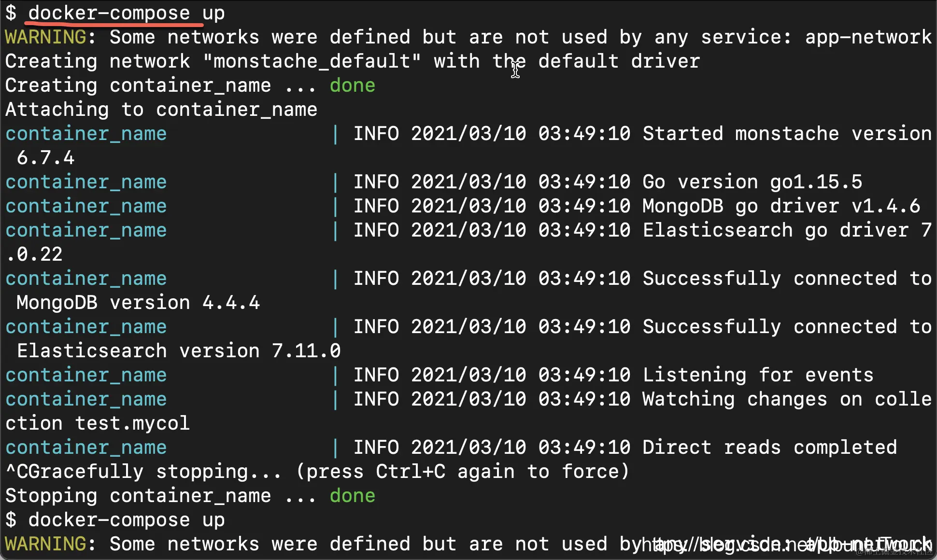Click the 'Direct reads completed' log message

pos(769,448)
